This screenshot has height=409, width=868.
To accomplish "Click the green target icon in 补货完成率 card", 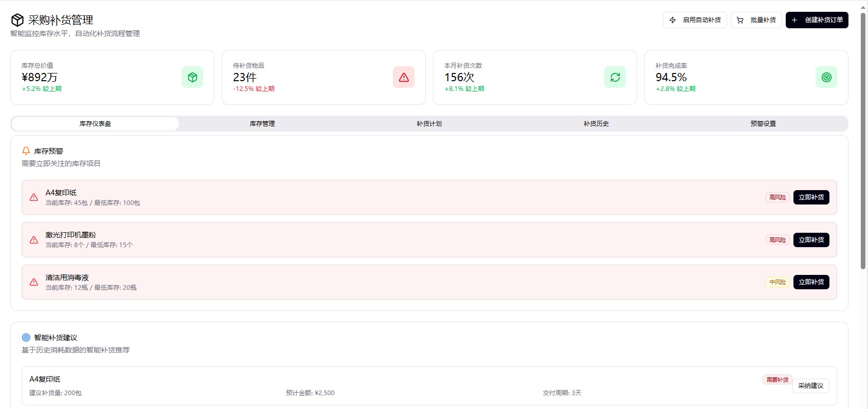I will pos(826,77).
